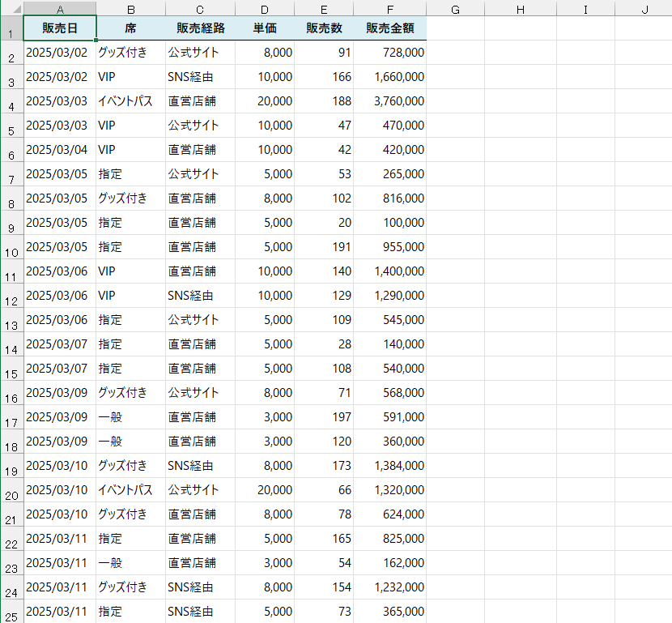
Task: Select cell with quantity 42
Action: point(324,150)
